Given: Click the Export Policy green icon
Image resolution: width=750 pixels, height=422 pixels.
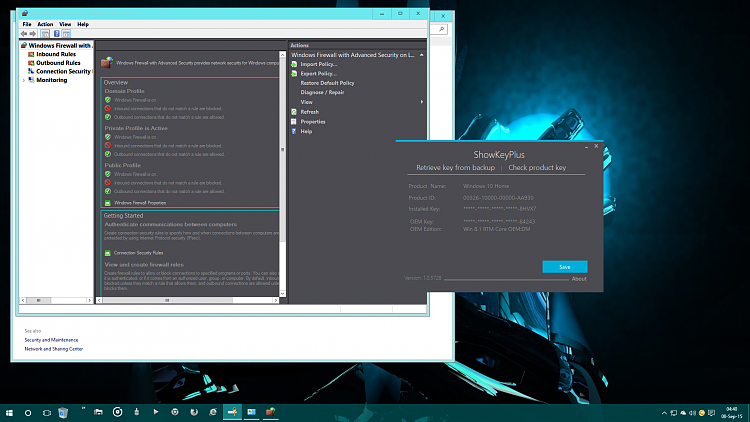Looking at the screenshot, I should [x=294, y=74].
